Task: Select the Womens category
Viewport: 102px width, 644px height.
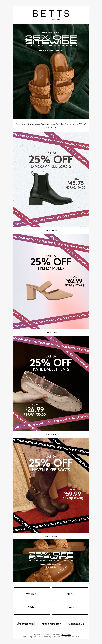Action: click(x=32, y=594)
